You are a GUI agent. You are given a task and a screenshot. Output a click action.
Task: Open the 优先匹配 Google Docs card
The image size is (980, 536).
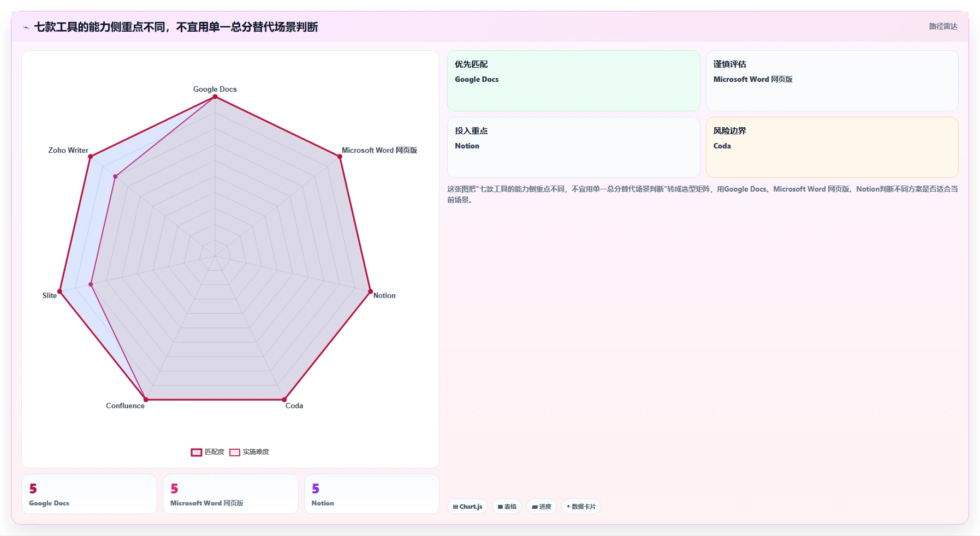(573, 81)
